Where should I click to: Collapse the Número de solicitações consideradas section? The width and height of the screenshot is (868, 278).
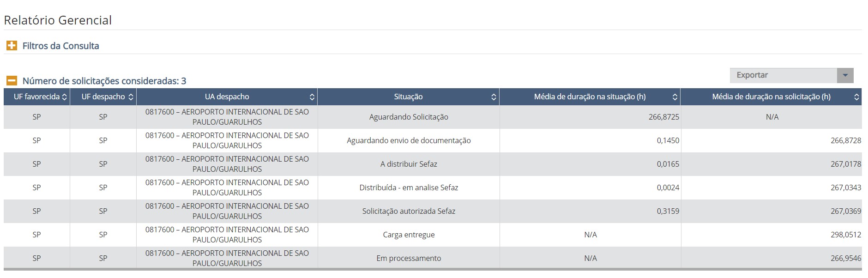104,81
